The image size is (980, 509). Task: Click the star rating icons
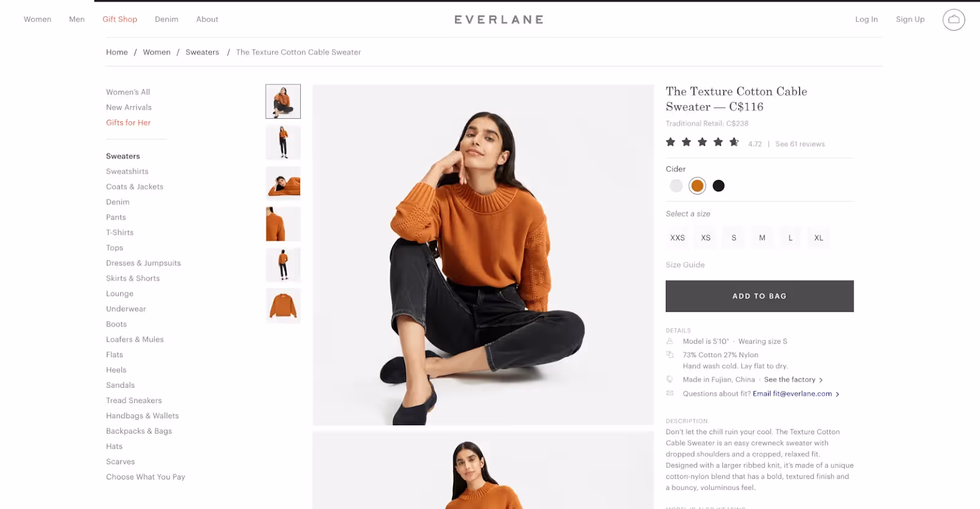(703, 143)
